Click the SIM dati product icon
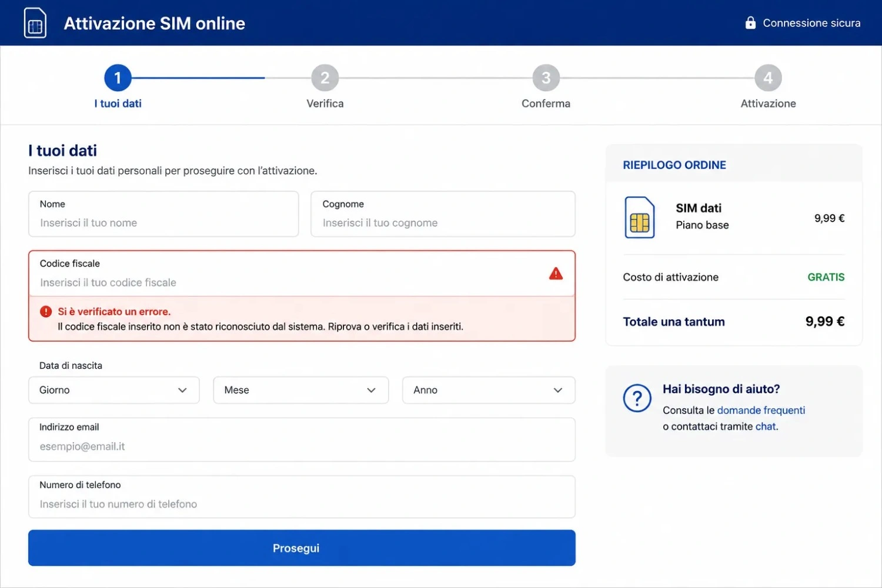Screen dimensions: 882x588 click(x=640, y=218)
